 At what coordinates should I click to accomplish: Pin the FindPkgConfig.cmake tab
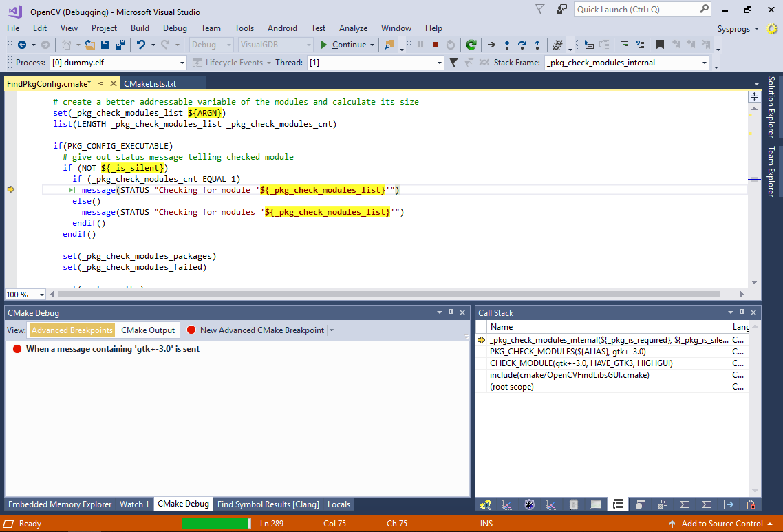tap(100, 83)
